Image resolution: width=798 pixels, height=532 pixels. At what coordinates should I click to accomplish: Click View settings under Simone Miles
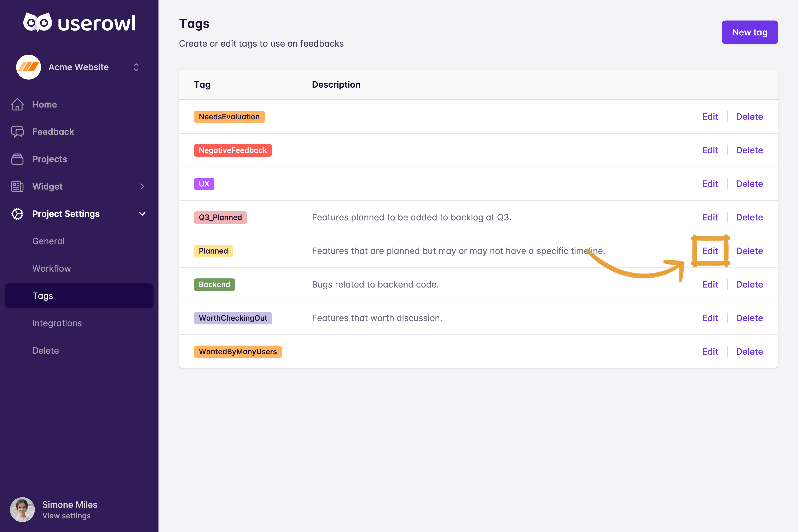tap(66, 516)
